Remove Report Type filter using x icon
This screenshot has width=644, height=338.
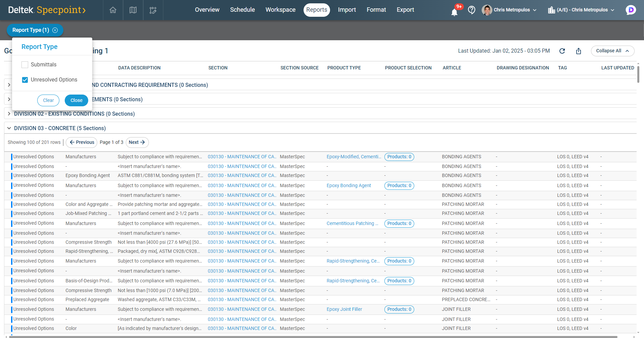pyautogui.click(x=55, y=30)
